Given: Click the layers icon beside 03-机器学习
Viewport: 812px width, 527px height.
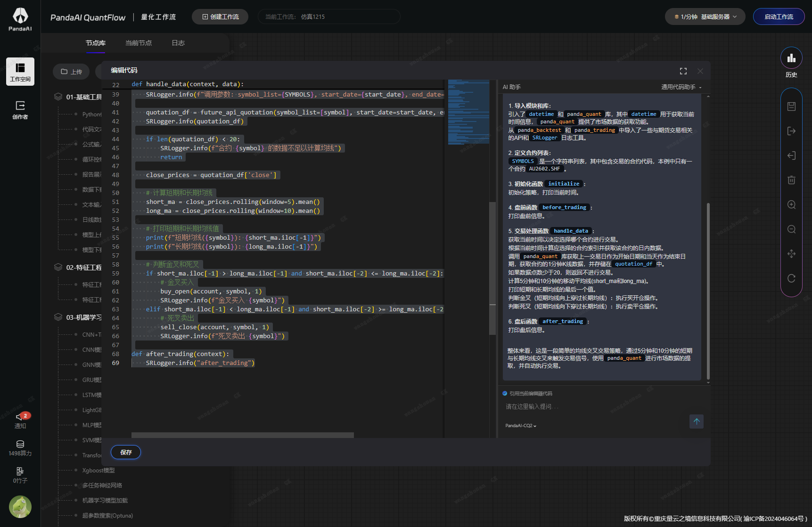Looking at the screenshot, I should [58, 317].
